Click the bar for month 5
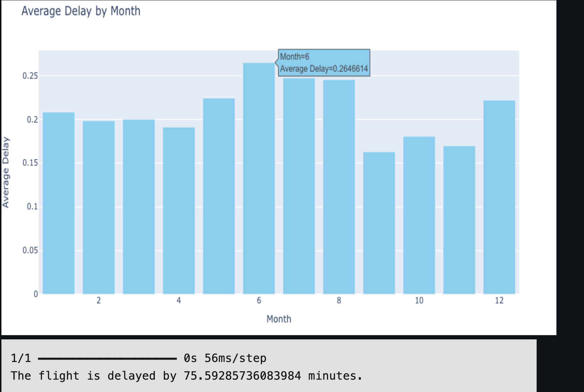Viewport: 584px width, 392px height. click(219, 196)
